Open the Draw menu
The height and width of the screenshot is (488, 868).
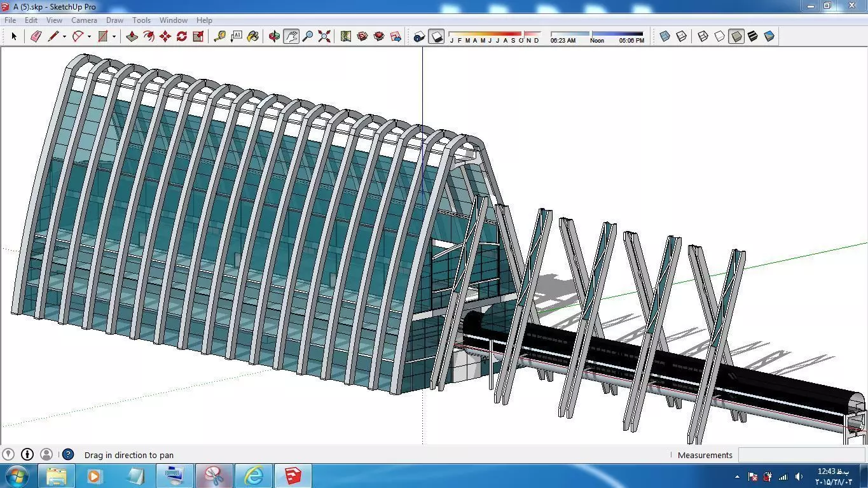coord(114,20)
